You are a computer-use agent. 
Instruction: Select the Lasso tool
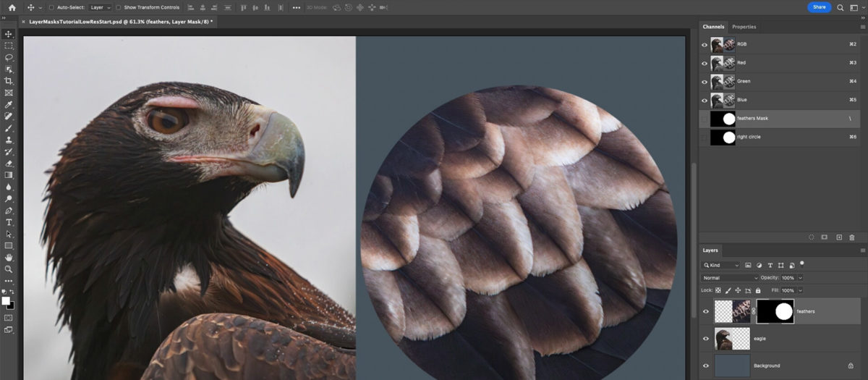(x=9, y=57)
